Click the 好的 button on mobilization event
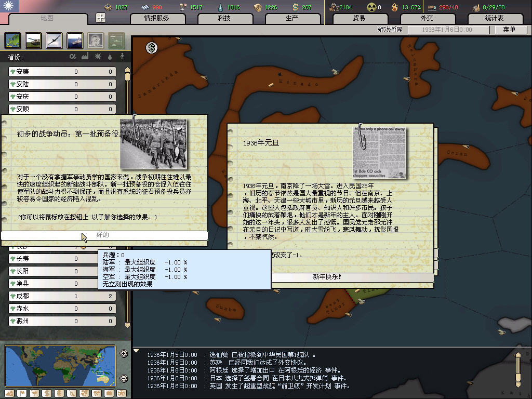Screen dimensions: 532x399 point(104,235)
